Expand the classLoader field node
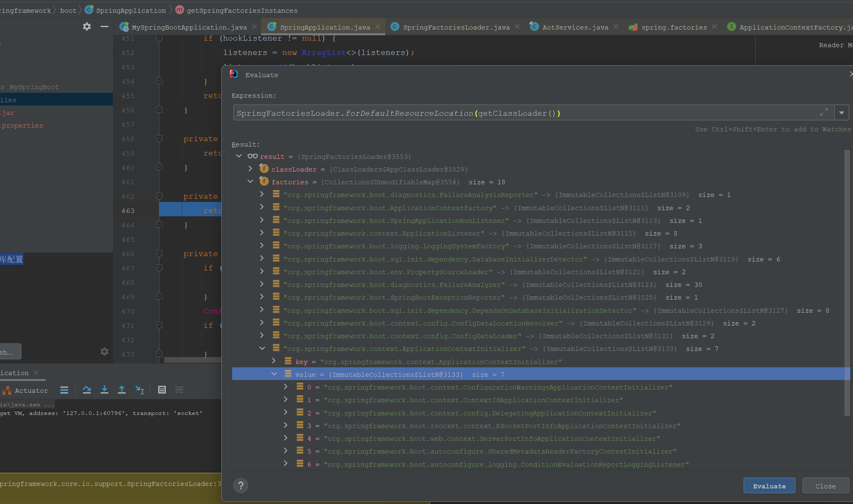The width and height of the screenshot is (853, 504). (251, 169)
